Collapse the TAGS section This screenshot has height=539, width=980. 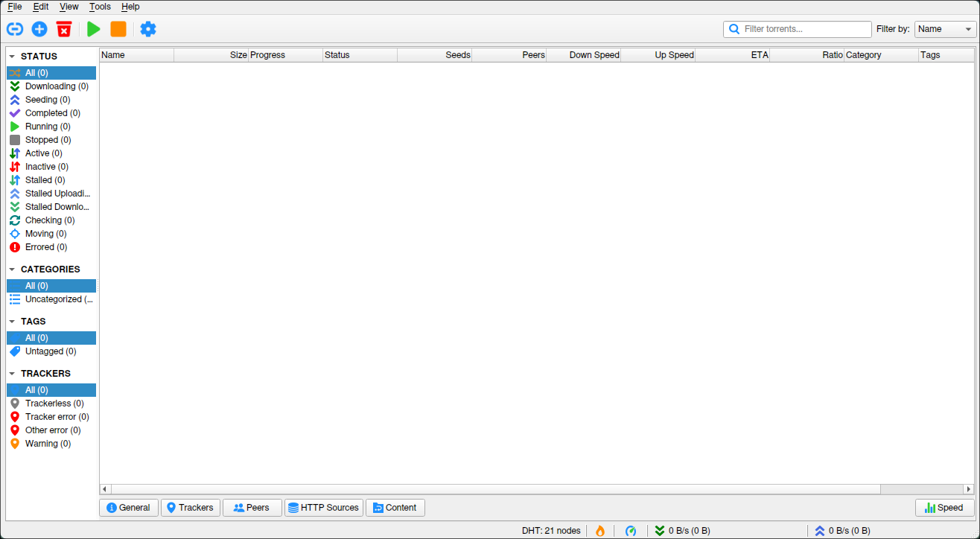(x=13, y=322)
